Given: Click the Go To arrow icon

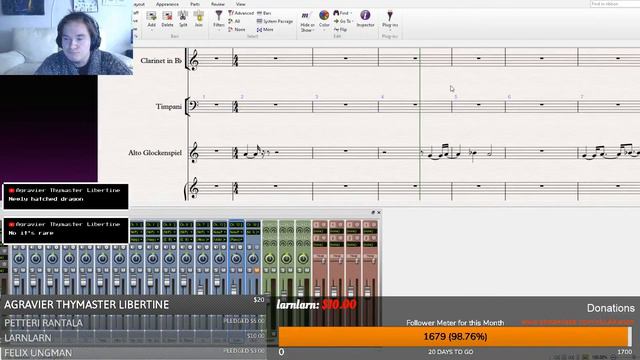Looking at the screenshot, I should click(336, 21).
